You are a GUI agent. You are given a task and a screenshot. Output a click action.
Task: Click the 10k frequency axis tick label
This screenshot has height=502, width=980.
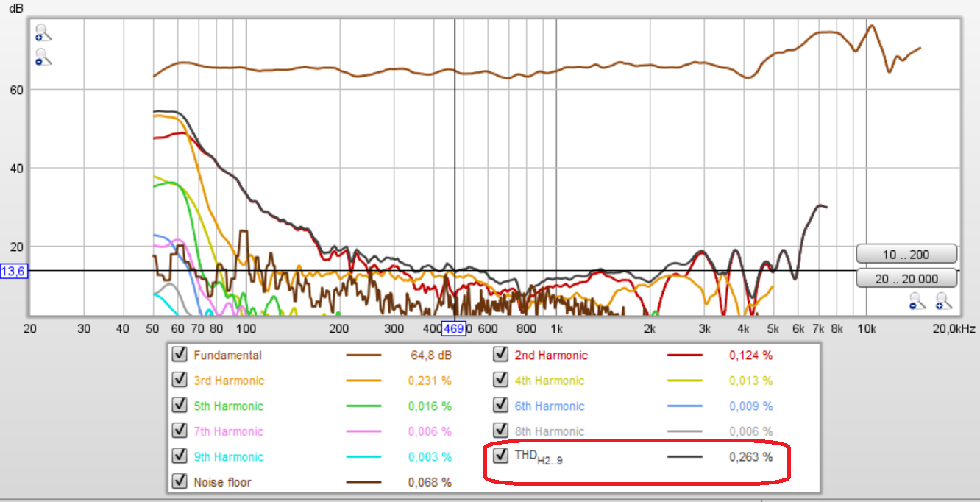pos(868,328)
